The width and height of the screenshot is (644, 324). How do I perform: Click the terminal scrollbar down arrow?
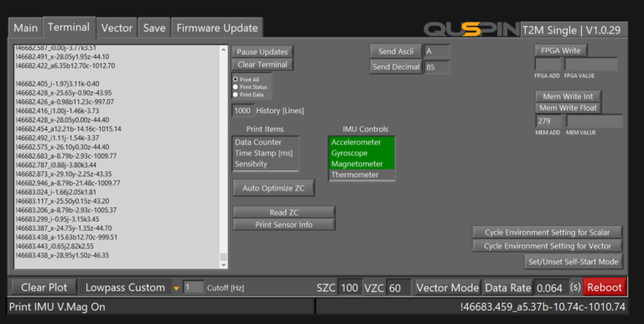pyautogui.click(x=223, y=264)
